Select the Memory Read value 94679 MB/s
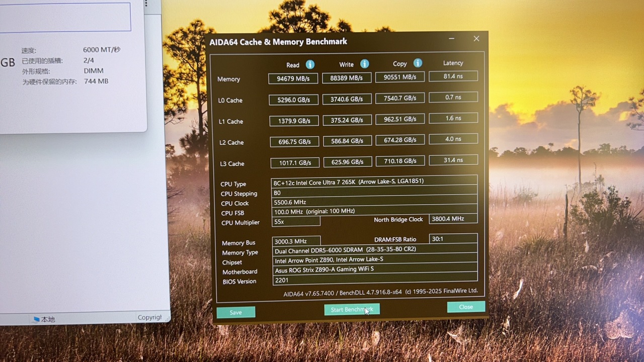 [293, 78]
